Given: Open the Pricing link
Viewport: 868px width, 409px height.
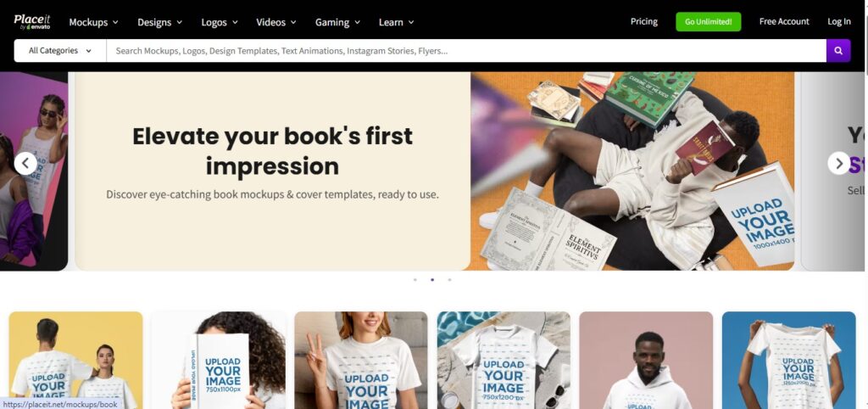Looking at the screenshot, I should [x=644, y=21].
